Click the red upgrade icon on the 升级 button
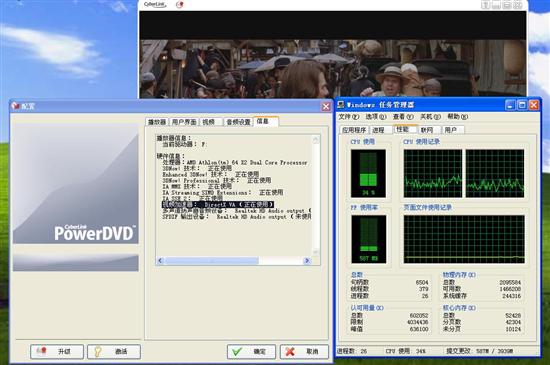 tap(41, 351)
